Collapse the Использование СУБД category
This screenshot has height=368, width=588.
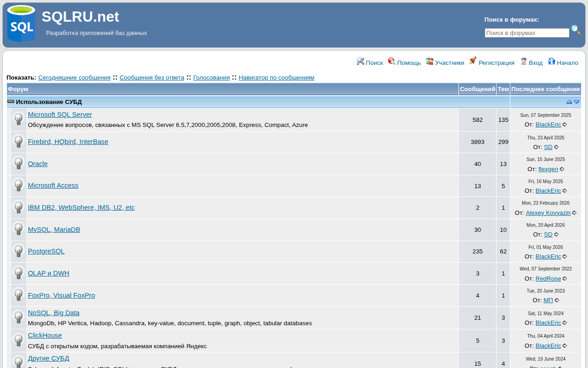pyautogui.click(x=11, y=102)
